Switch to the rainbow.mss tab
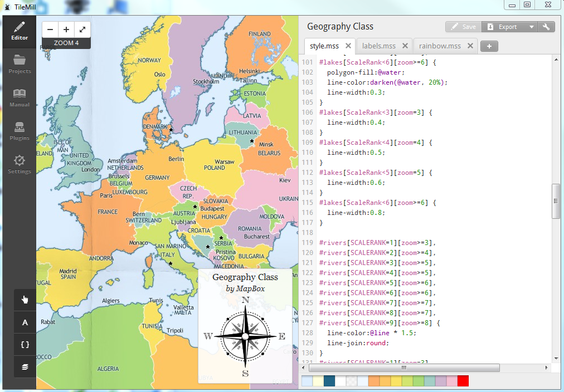The width and height of the screenshot is (564, 392). pyautogui.click(x=440, y=46)
